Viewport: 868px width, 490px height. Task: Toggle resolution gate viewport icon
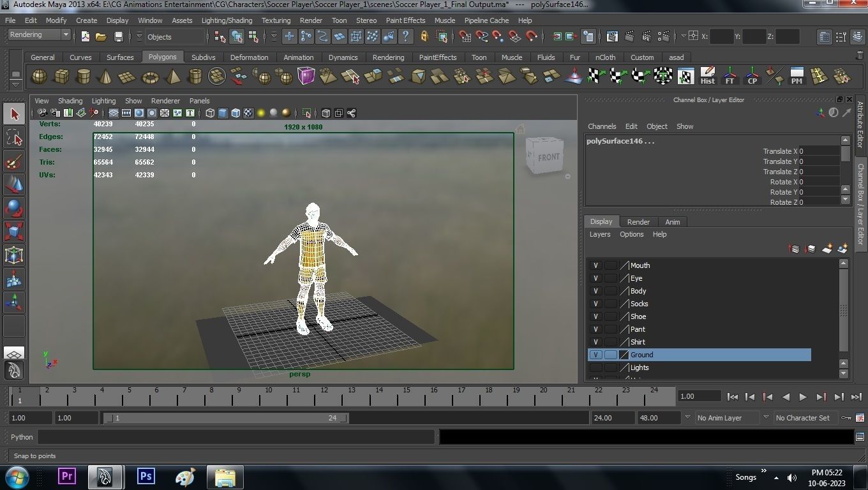[139, 113]
